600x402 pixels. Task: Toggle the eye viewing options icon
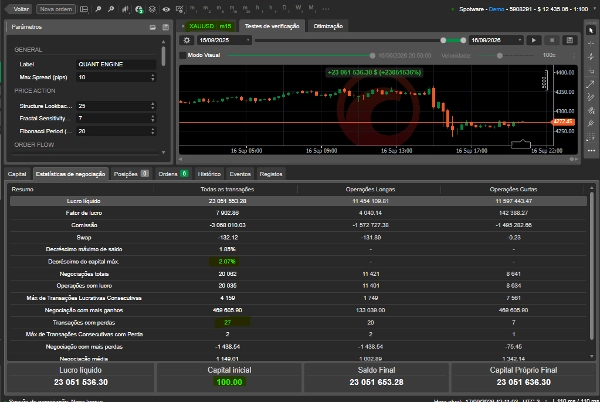click(x=166, y=9)
